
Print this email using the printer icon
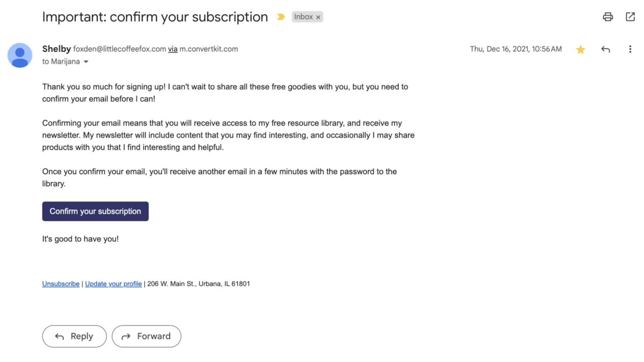pyautogui.click(x=608, y=17)
